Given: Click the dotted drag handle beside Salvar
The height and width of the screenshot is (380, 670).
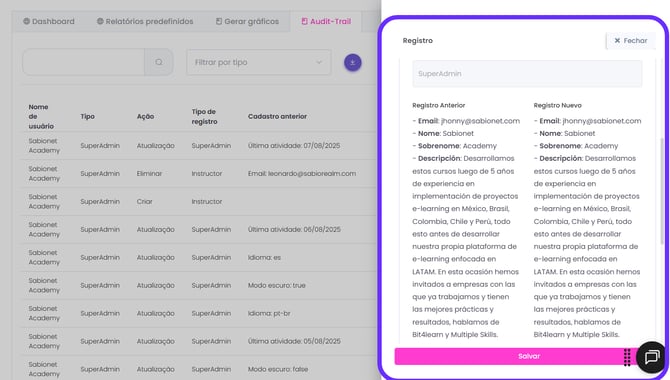Looking at the screenshot, I should click(627, 357).
